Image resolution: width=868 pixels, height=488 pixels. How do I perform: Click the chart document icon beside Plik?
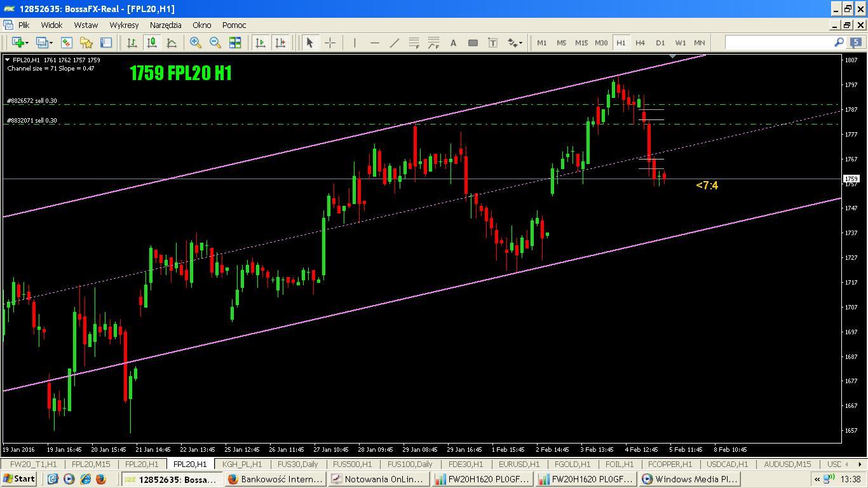8,25
